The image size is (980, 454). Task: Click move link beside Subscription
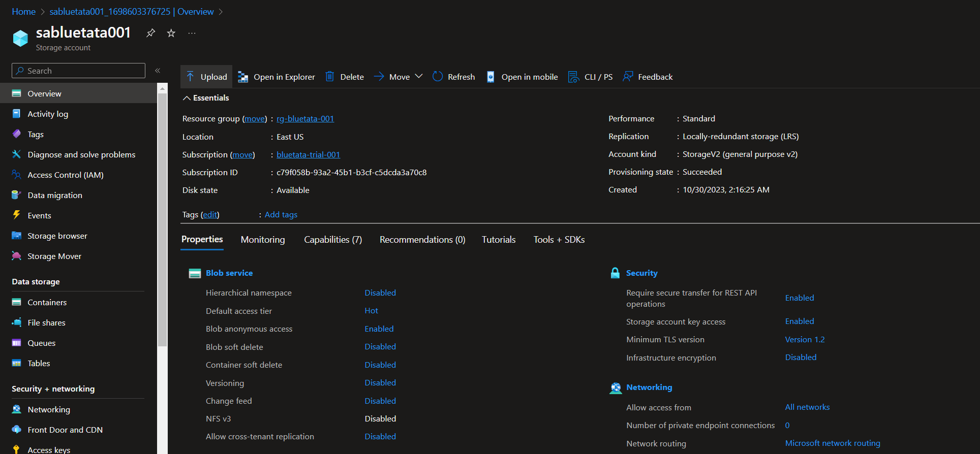[242, 155]
